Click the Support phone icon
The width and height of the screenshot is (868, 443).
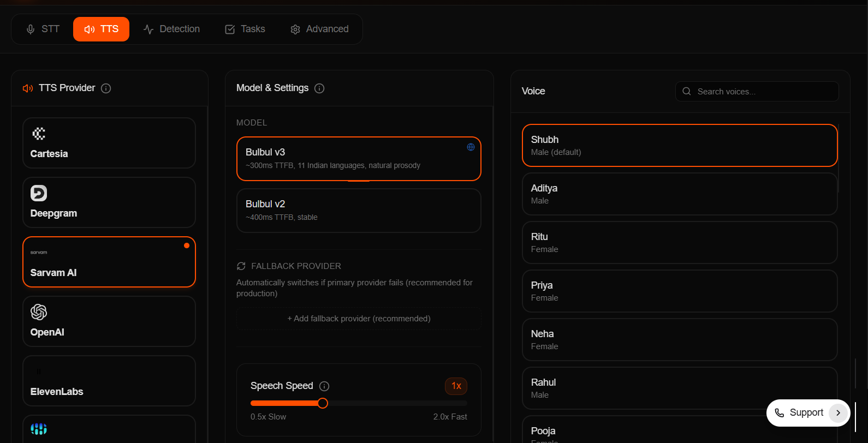click(780, 413)
